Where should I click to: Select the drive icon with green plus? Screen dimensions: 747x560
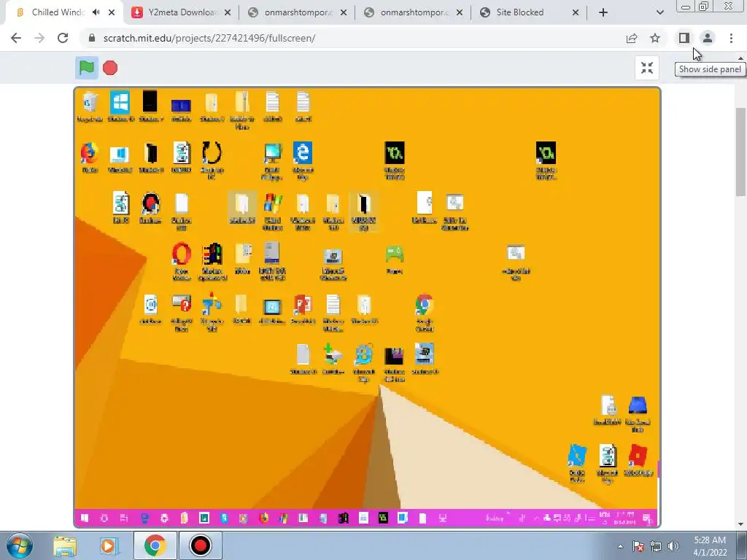[x=333, y=355]
